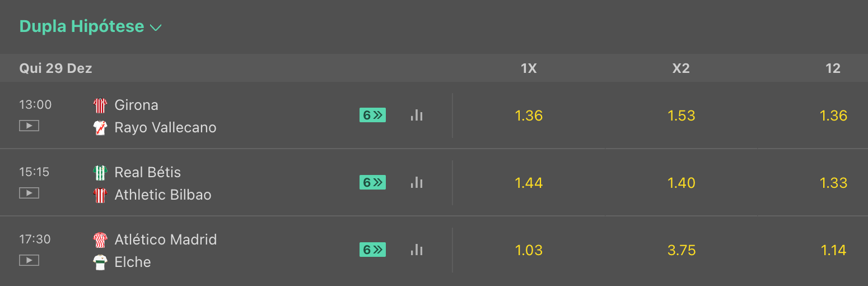
Task: Select 12 odds 1.33 for Real Bétis match
Action: 833,183
